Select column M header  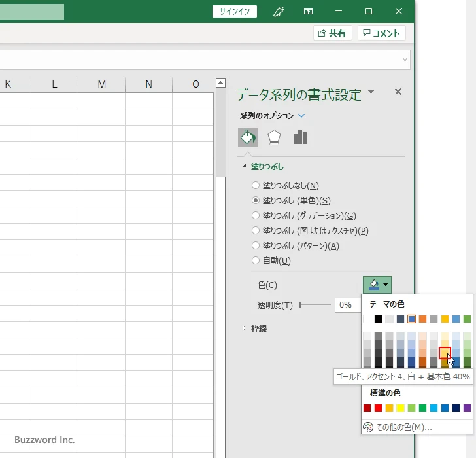point(102,84)
